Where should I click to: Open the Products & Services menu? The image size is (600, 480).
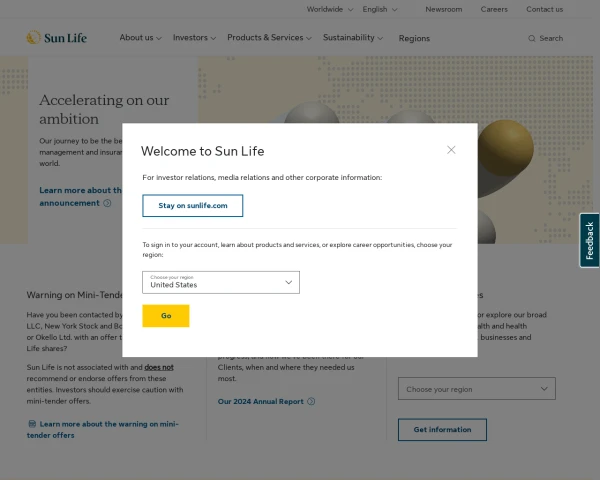269,38
